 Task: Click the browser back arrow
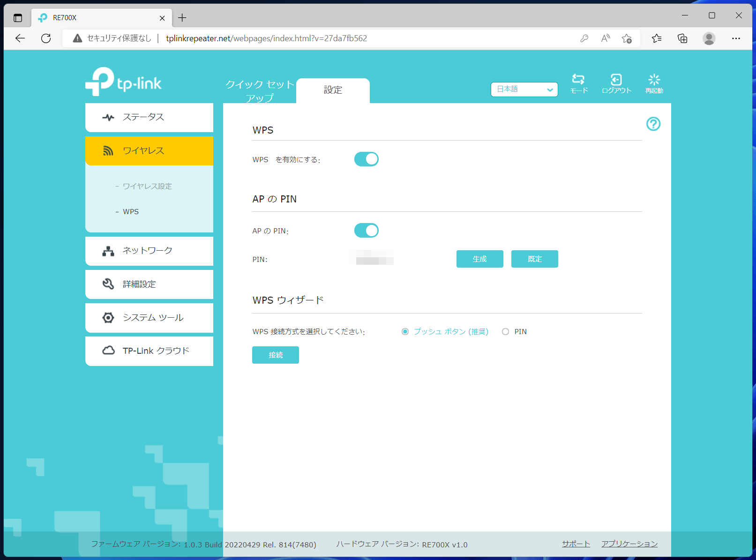click(20, 38)
